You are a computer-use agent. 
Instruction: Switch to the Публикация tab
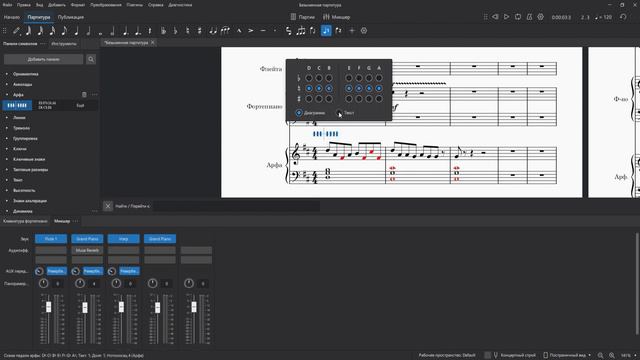click(71, 17)
